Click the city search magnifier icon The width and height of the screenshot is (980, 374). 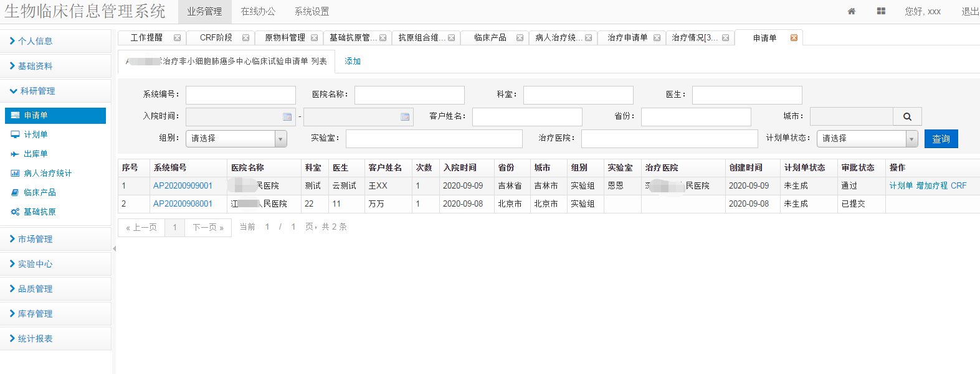point(907,116)
